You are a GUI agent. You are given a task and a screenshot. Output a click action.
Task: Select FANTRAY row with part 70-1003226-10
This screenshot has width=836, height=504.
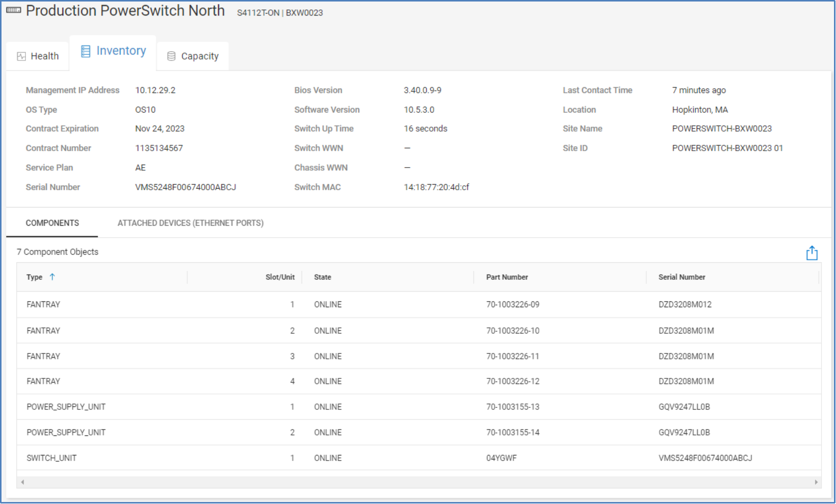point(419,331)
